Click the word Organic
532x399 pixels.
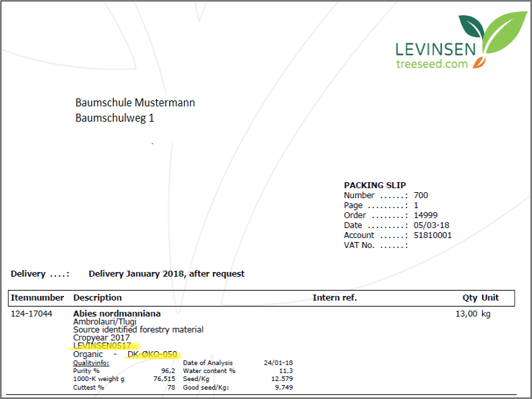(x=88, y=354)
